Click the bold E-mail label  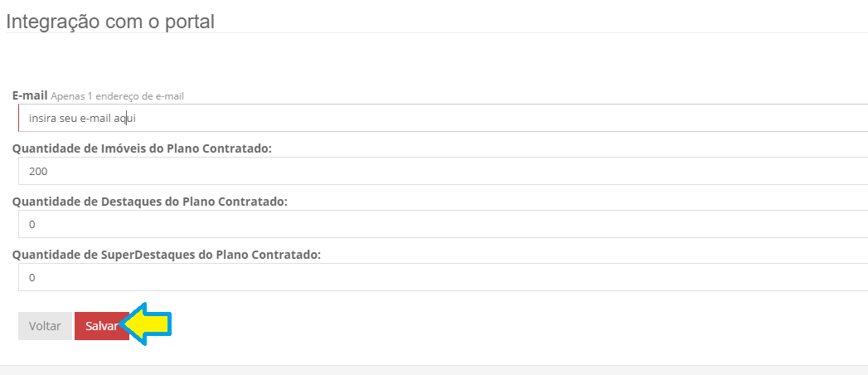click(x=30, y=95)
